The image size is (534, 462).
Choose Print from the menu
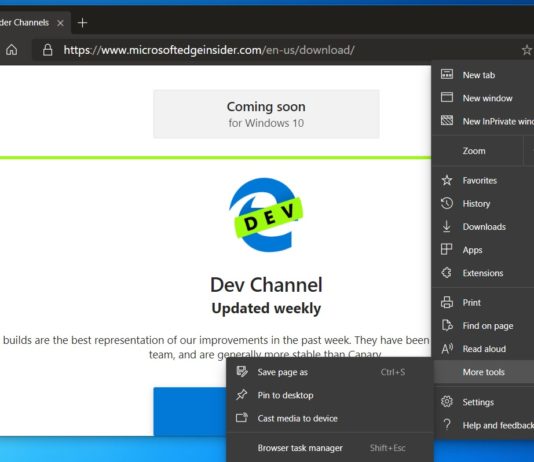point(483,302)
